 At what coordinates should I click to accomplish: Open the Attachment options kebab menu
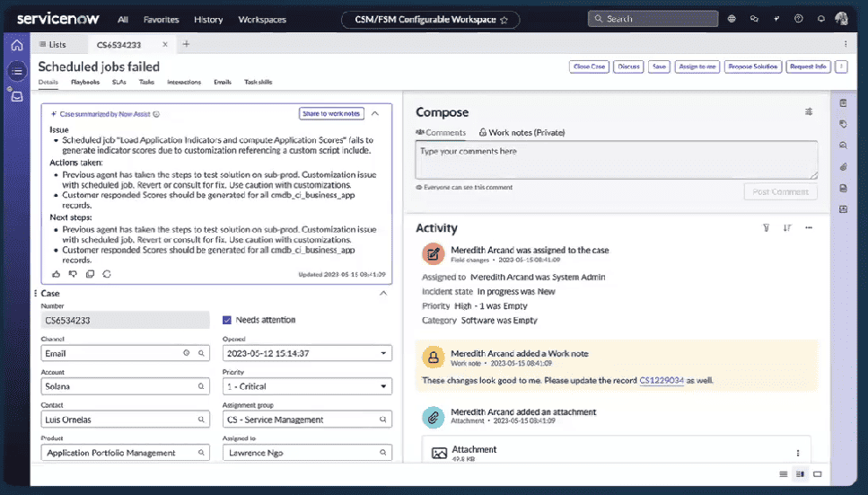pyautogui.click(x=798, y=453)
